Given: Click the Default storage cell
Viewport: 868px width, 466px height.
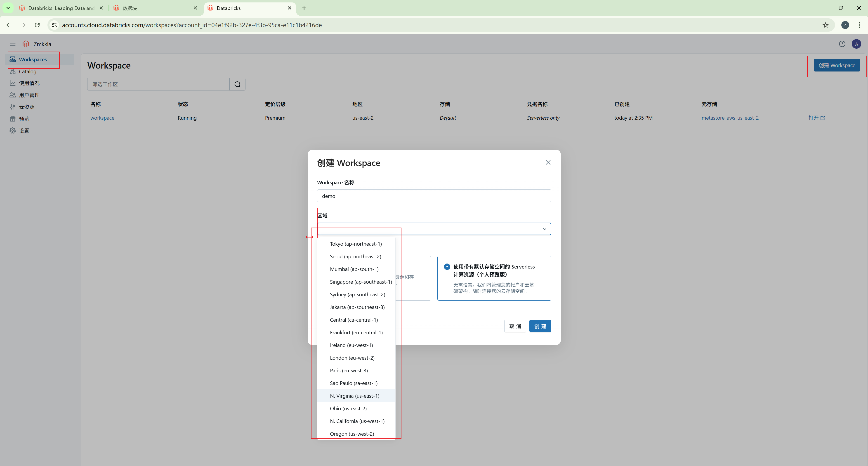Looking at the screenshot, I should pos(448,118).
